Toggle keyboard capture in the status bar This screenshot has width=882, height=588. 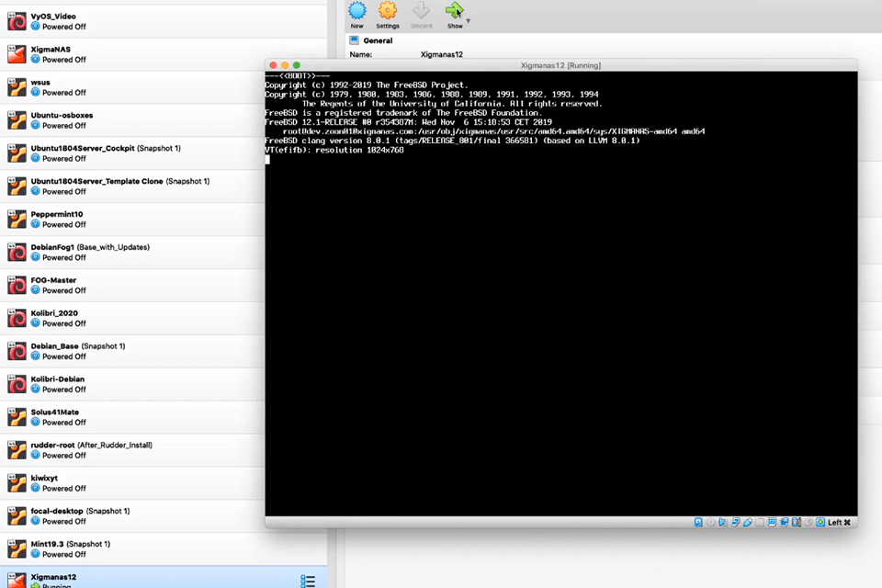click(820, 522)
